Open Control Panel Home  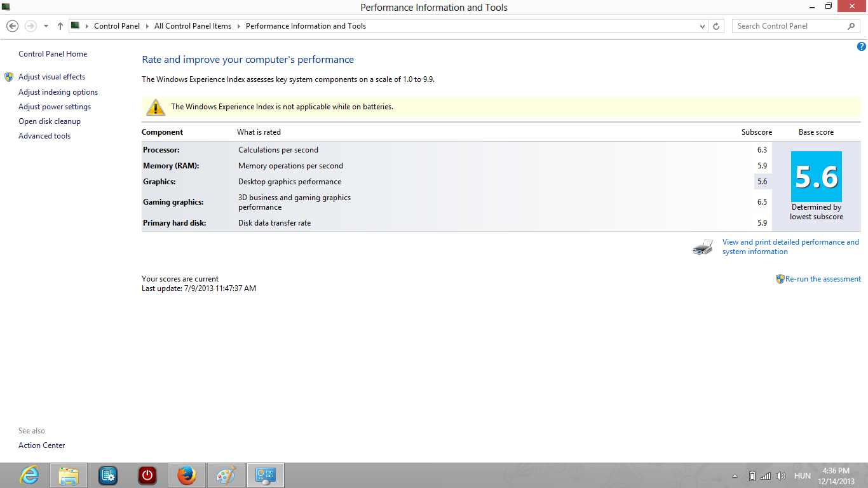point(53,54)
